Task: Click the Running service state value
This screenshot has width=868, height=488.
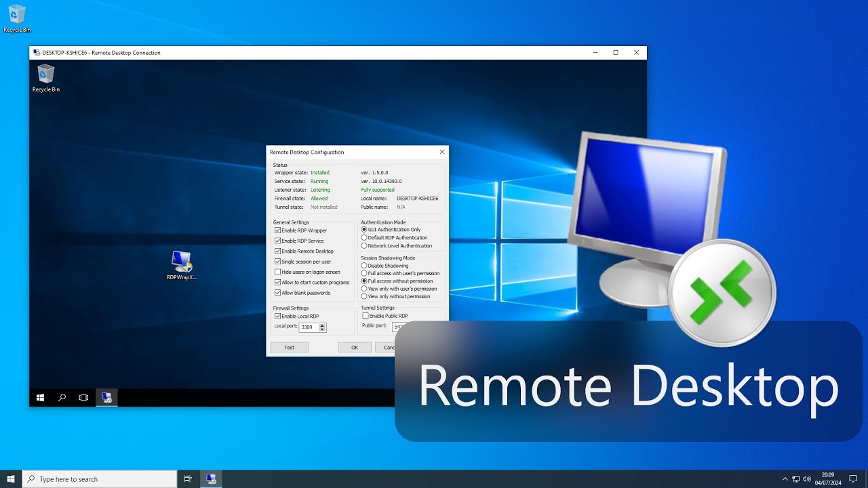Action: point(319,182)
